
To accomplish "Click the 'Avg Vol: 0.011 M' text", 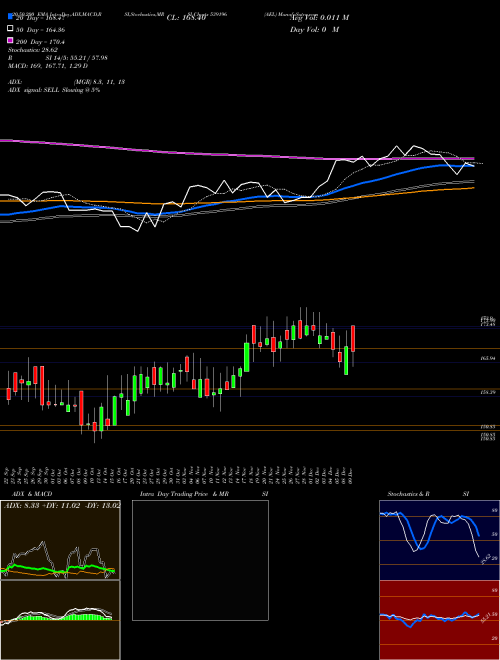I will click(319, 18).
